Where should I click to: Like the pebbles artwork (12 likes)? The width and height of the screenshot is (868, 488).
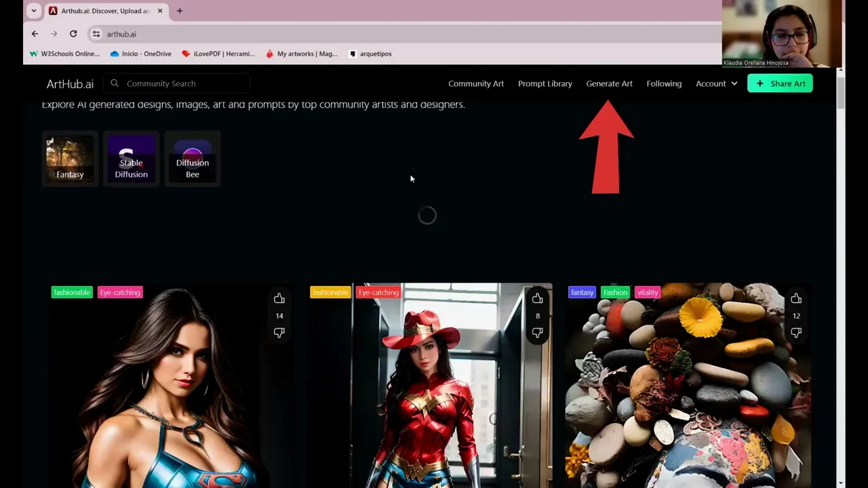795,299
